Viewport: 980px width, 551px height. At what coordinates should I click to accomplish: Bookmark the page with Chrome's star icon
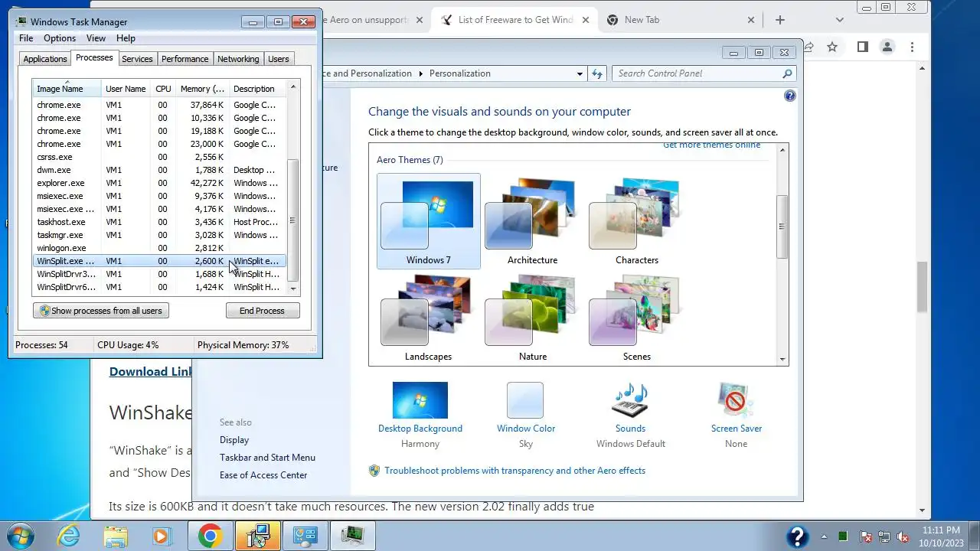[832, 47]
